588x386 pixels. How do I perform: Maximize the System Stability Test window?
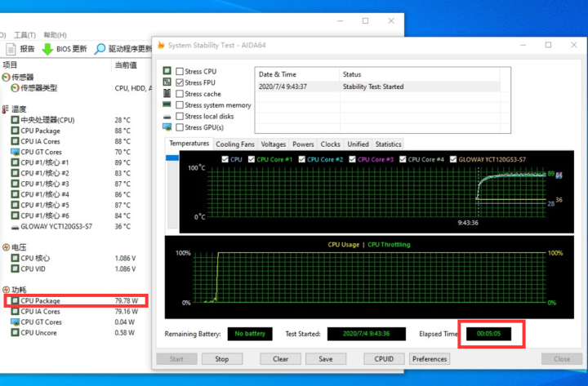[548, 45]
